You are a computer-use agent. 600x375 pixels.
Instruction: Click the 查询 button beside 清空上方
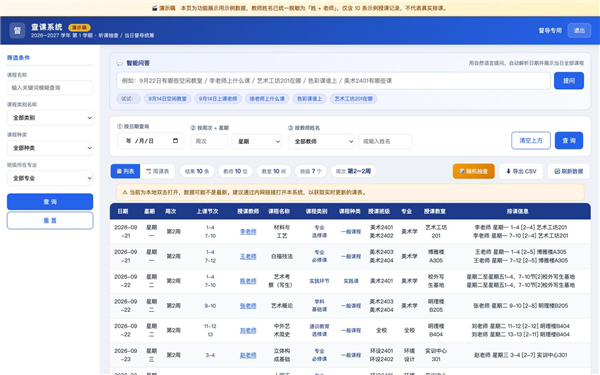pos(569,140)
